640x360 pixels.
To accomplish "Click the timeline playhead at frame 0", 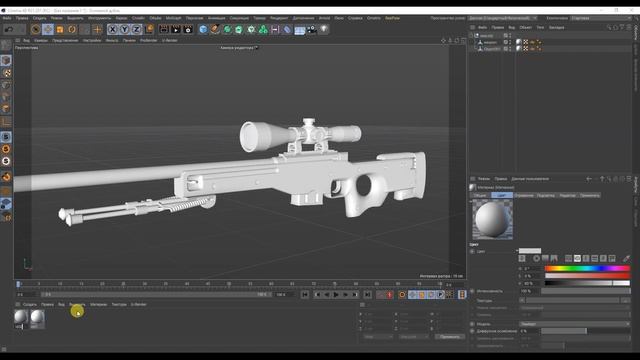I will click(18, 284).
